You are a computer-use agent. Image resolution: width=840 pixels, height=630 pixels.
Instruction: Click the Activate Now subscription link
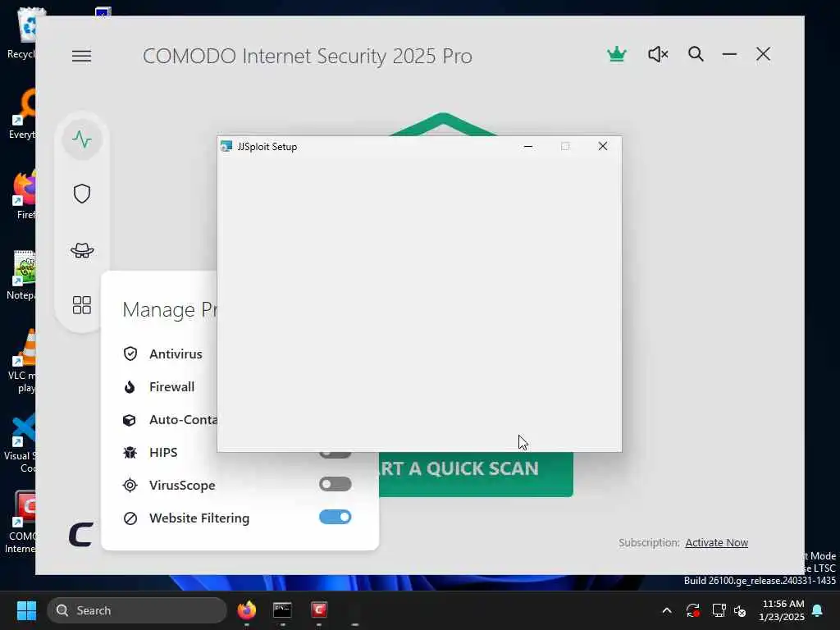coord(716,543)
